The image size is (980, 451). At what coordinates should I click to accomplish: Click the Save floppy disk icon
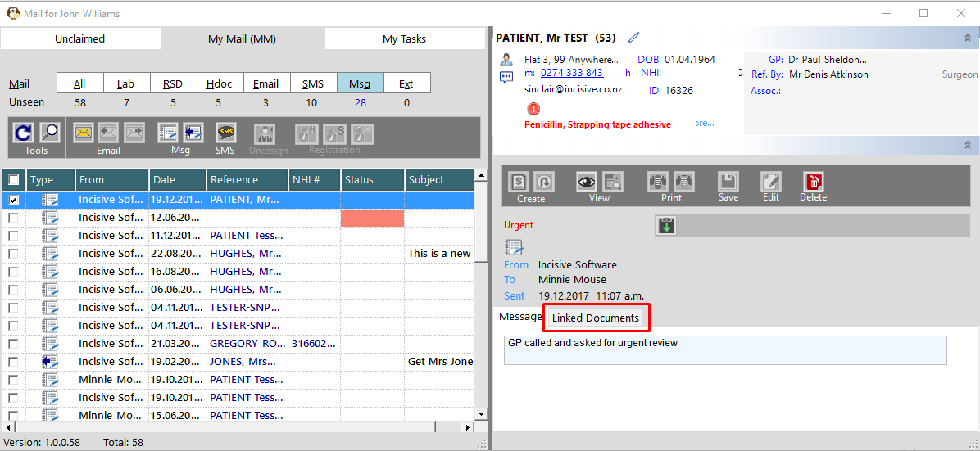pyautogui.click(x=728, y=182)
